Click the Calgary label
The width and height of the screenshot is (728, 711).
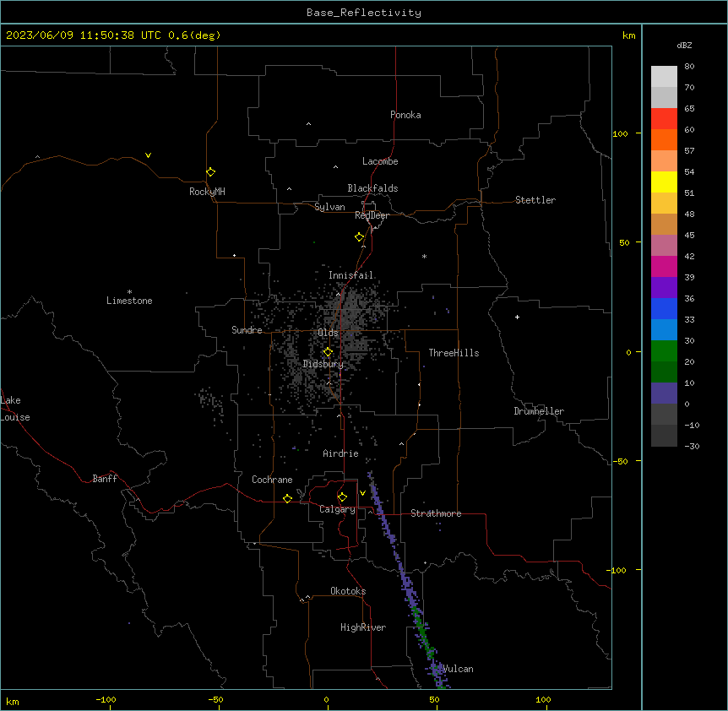click(x=337, y=509)
